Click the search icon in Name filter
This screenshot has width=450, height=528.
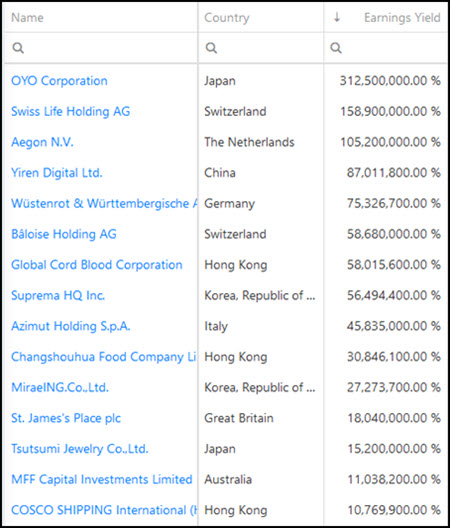tap(18, 48)
